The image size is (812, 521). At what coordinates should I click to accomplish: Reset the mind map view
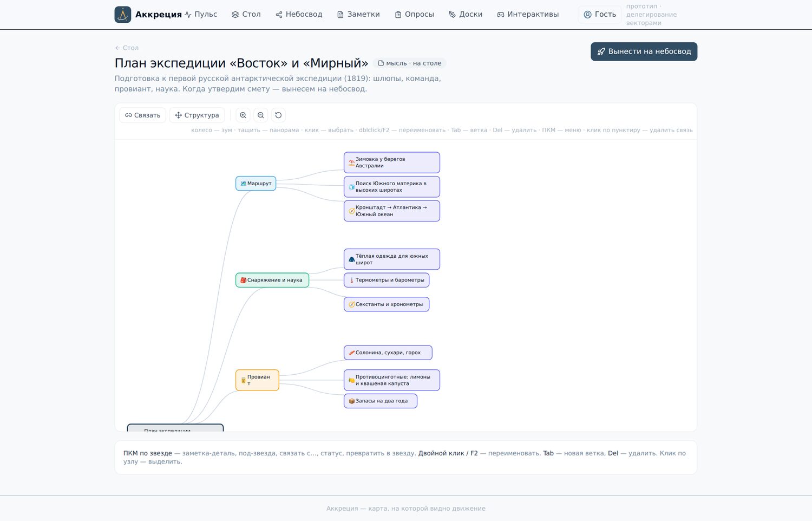point(278,115)
